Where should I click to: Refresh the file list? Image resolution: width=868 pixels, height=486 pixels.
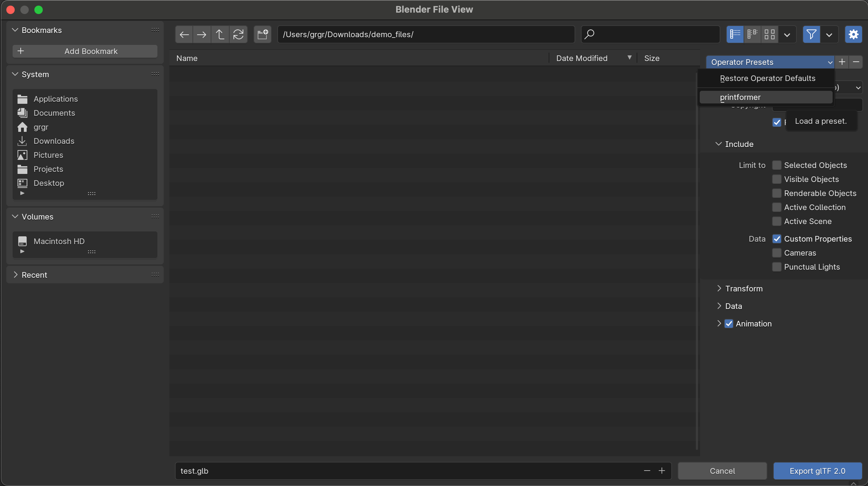click(x=238, y=34)
